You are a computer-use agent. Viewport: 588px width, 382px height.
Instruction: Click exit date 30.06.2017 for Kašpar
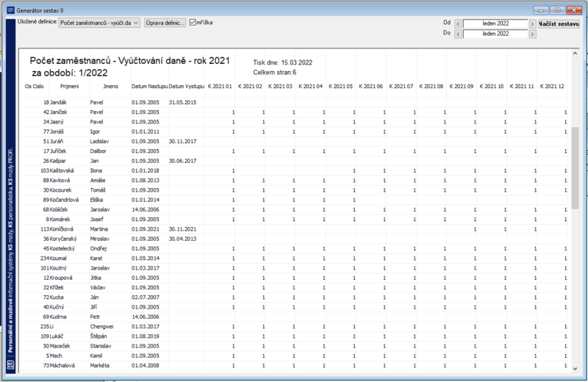tap(182, 161)
